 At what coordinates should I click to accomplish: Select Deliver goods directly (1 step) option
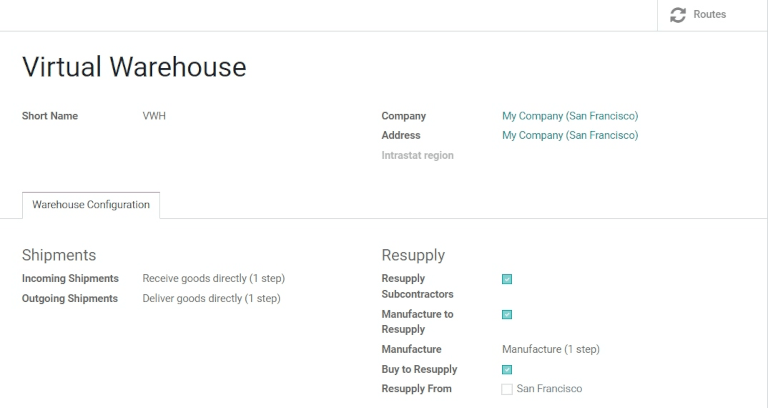coord(211,299)
